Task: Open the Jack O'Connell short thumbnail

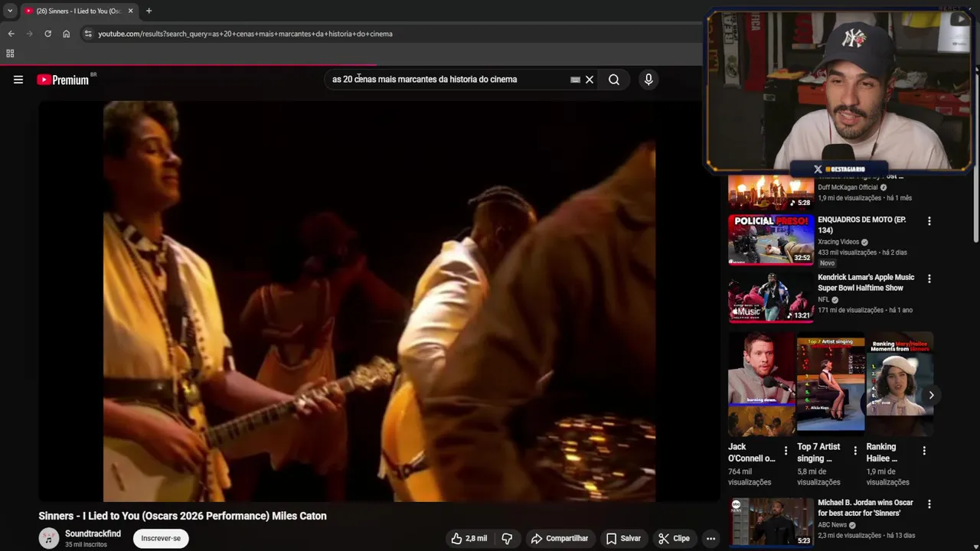Action: (x=761, y=383)
